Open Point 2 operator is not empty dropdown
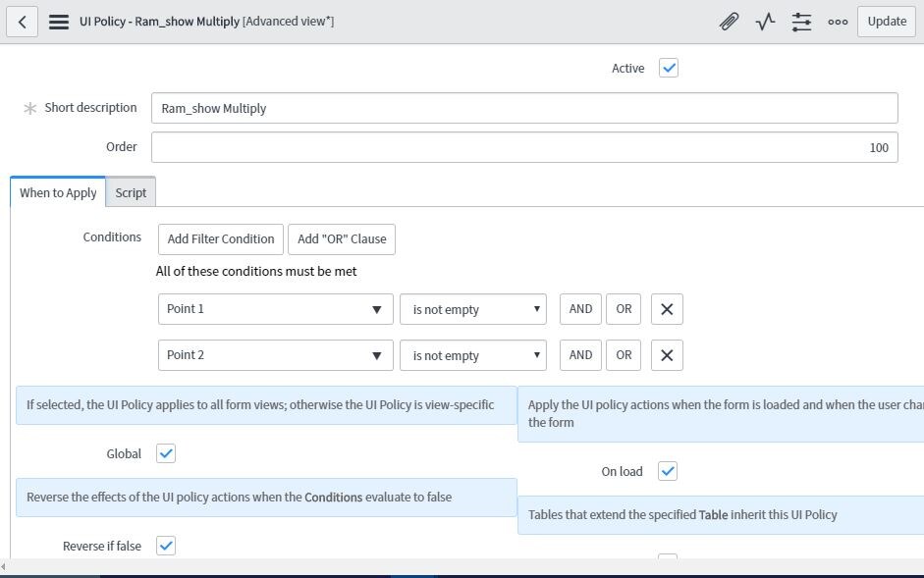Screen dimensions: 924x578 click(473, 355)
